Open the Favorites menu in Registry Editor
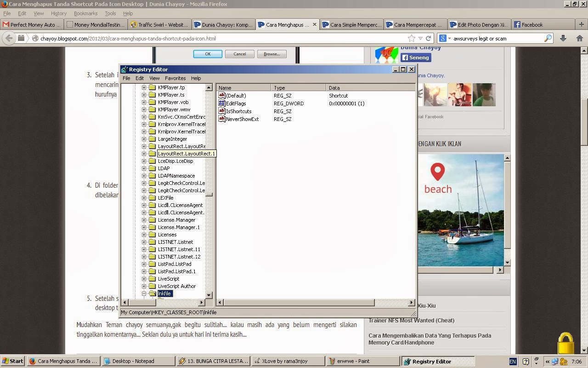Screen dimensions: 588x368 175,78
